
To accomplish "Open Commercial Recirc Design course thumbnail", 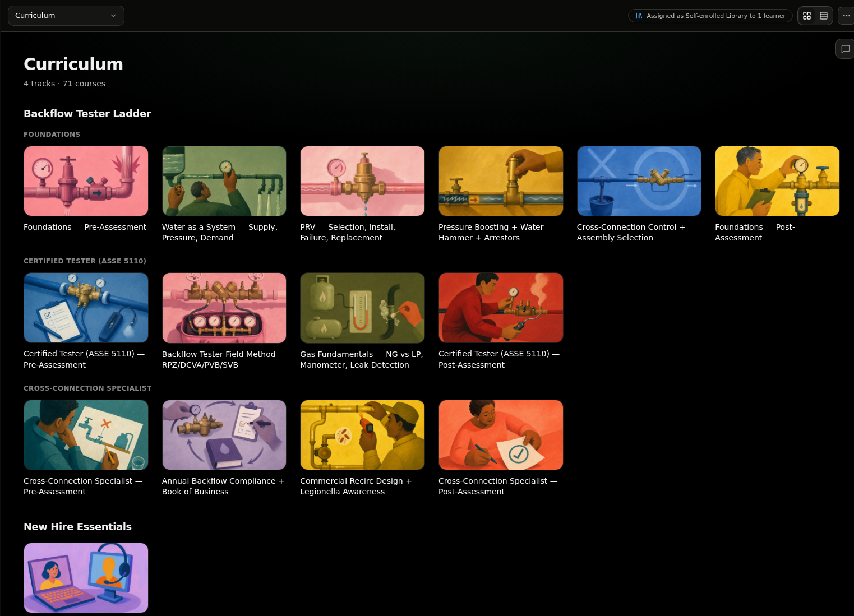I will (x=362, y=435).
